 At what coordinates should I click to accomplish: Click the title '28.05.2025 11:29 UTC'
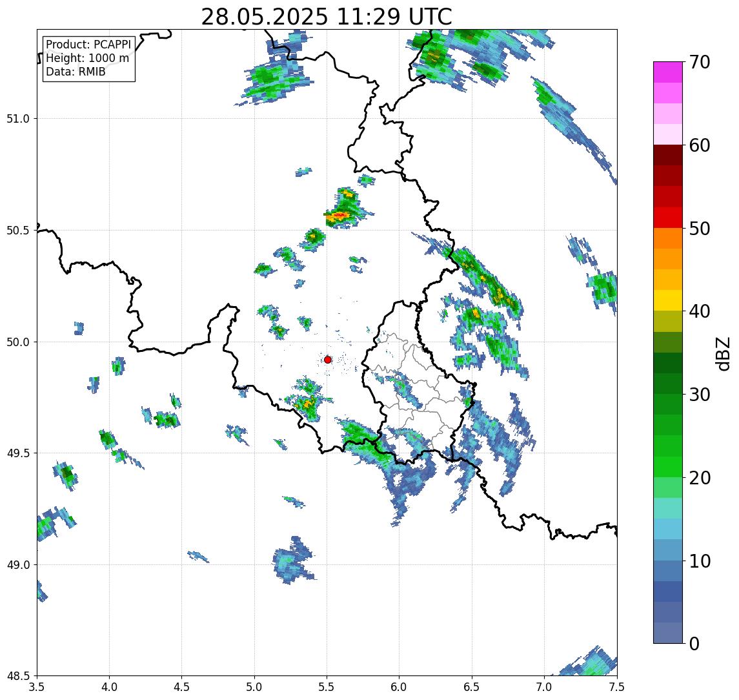[x=327, y=17]
